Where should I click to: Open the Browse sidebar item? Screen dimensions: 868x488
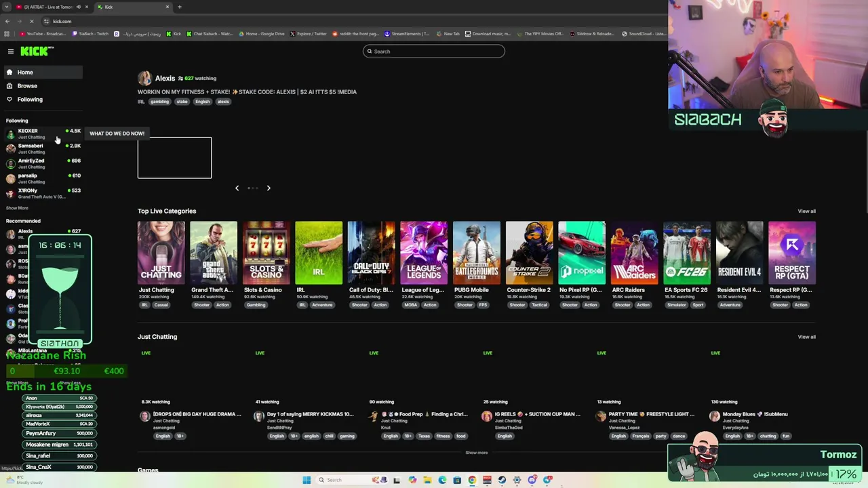click(42, 85)
